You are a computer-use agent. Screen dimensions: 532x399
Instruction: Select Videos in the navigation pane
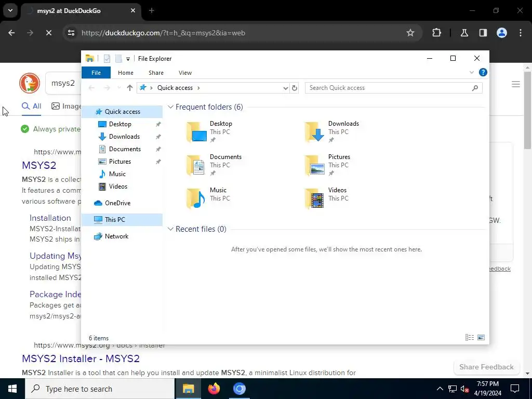[118, 187]
